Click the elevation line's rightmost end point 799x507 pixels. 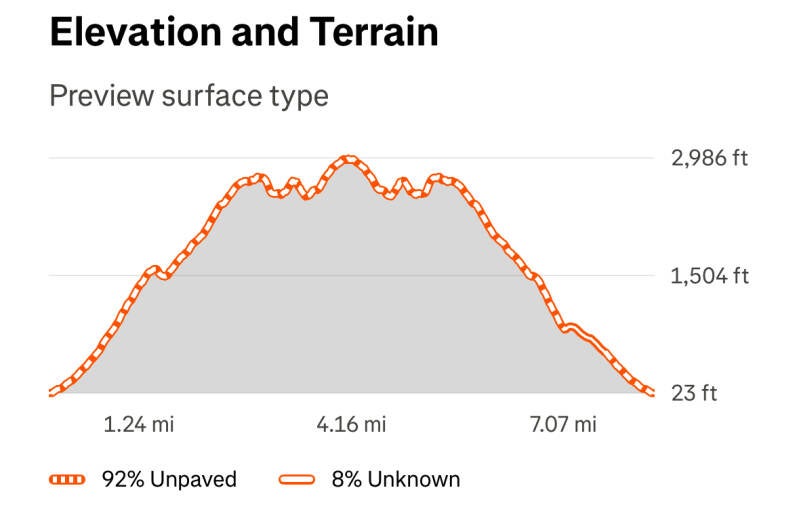pos(651,392)
